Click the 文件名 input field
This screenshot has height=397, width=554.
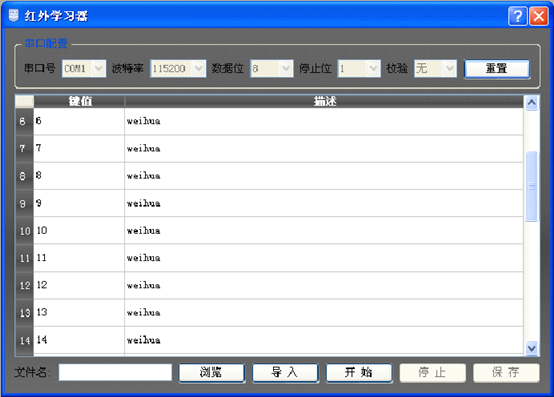(x=115, y=372)
